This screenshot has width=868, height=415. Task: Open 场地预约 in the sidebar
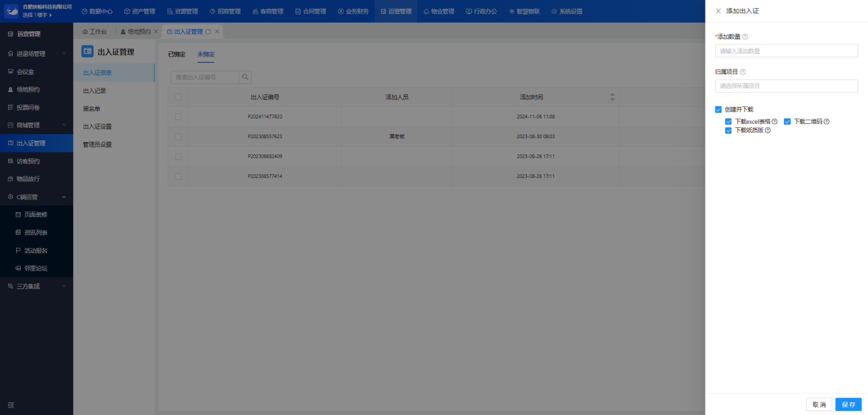(x=36, y=90)
